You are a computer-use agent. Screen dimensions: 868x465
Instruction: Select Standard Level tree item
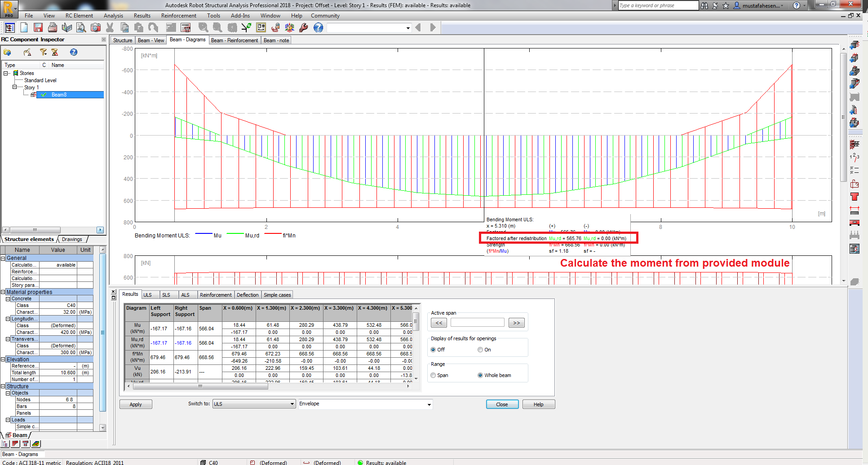coord(40,80)
